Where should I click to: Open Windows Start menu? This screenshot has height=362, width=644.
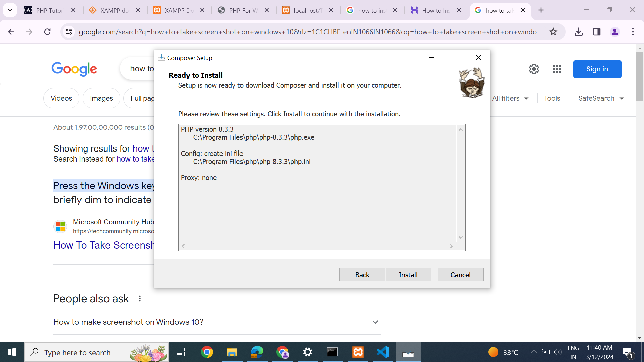pyautogui.click(x=12, y=352)
